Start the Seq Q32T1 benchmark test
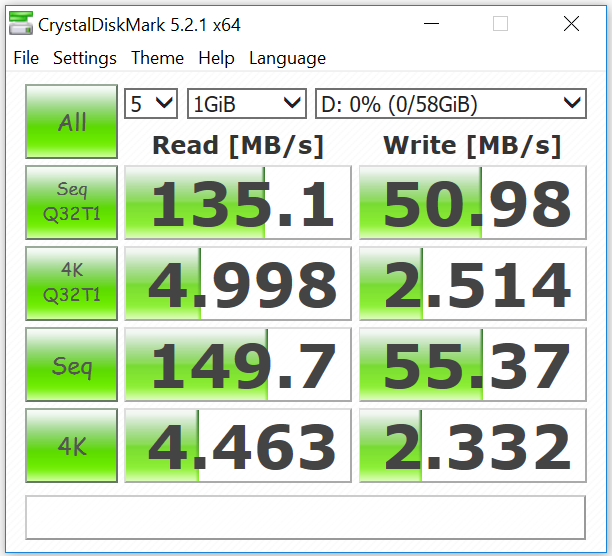612x556 pixels. point(71,203)
